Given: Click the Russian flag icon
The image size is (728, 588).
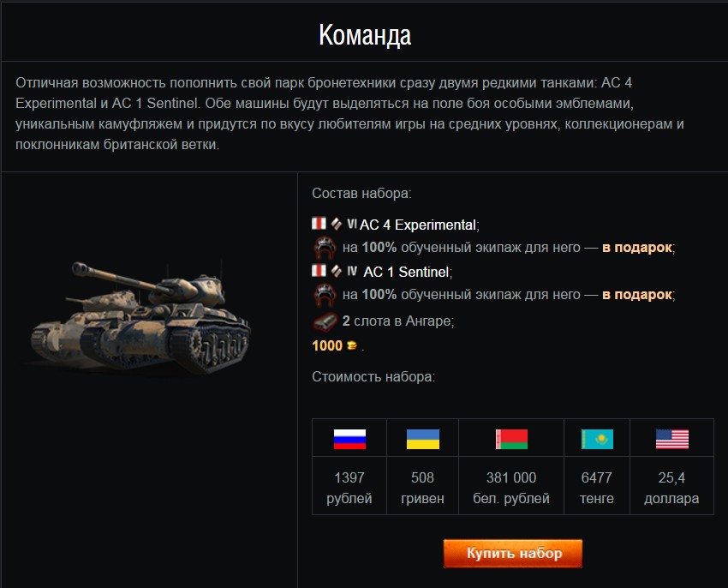Looking at the screenshot, I should pos(349,439).
